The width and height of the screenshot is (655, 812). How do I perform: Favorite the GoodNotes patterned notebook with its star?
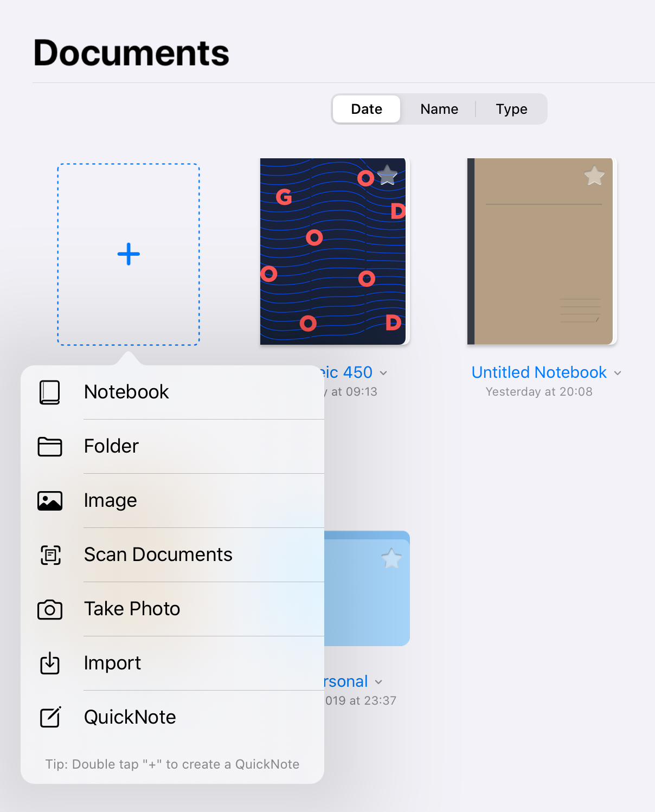(x=387, y=175)
